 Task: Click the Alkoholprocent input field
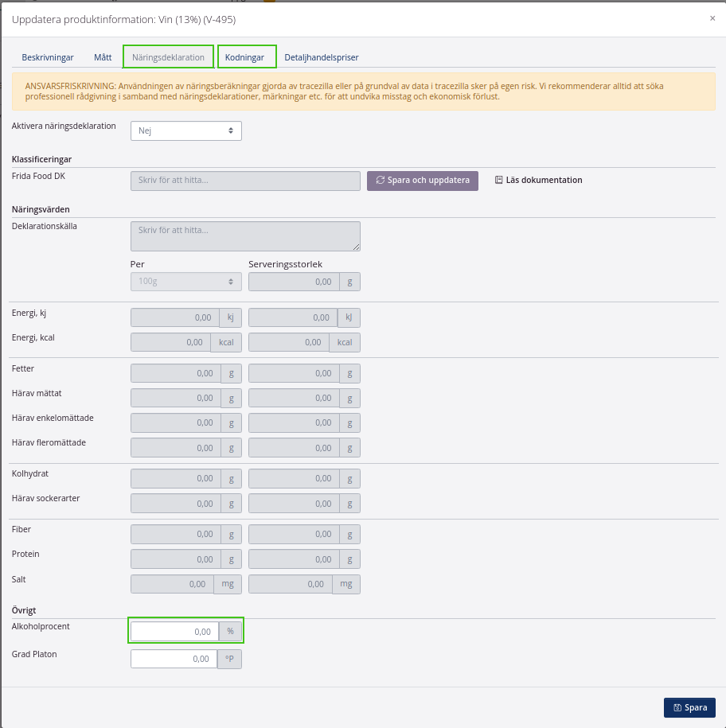[x=174, y=632]
